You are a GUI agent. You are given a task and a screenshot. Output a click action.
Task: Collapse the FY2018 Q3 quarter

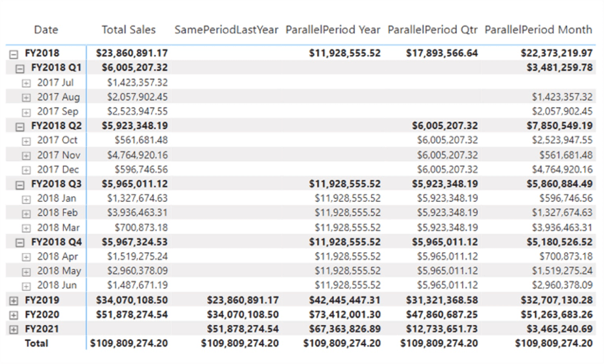pyautogui.click(x=20, y=184)
